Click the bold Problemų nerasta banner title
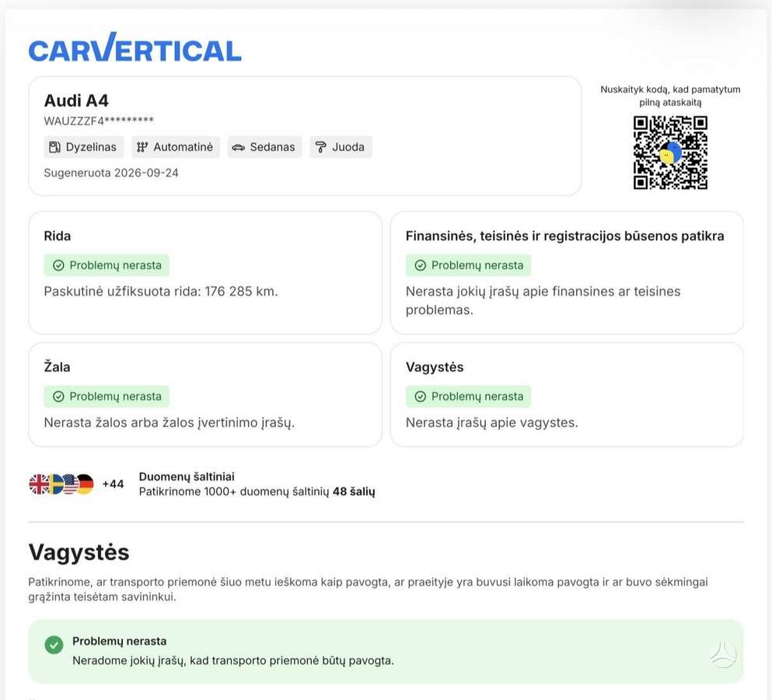This screenshot has height=700, width=772. pyautogui.click(x=120, y=641)
